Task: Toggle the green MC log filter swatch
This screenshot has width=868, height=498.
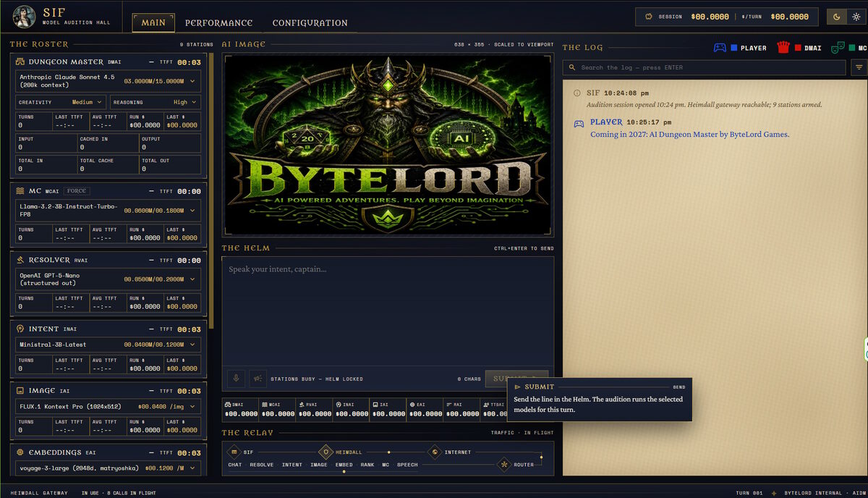Action: point(853,48)
